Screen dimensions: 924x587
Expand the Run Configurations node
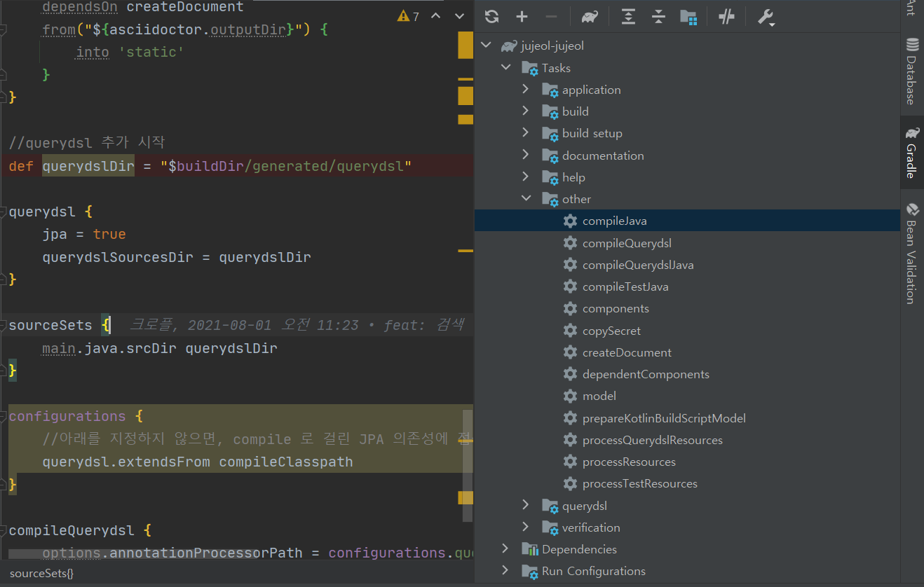click(505, 570)
